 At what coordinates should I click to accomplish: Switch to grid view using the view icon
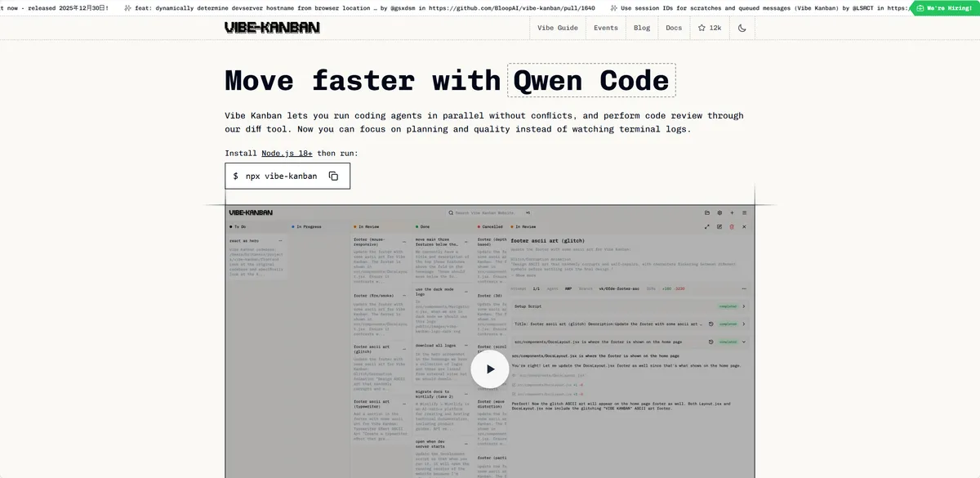(744, 212)
